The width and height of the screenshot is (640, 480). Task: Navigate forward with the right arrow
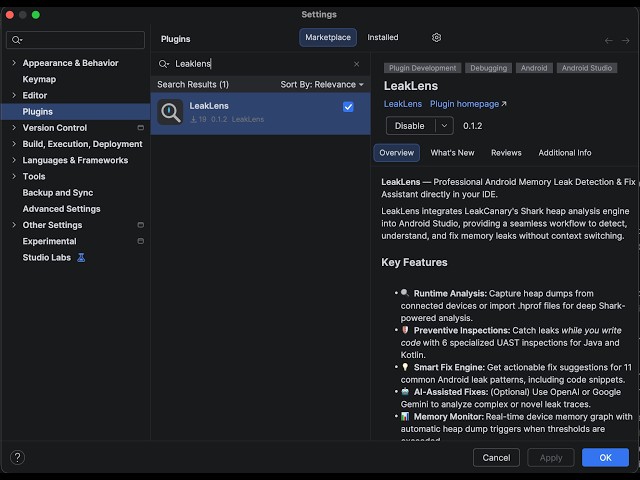pos(625,40)
